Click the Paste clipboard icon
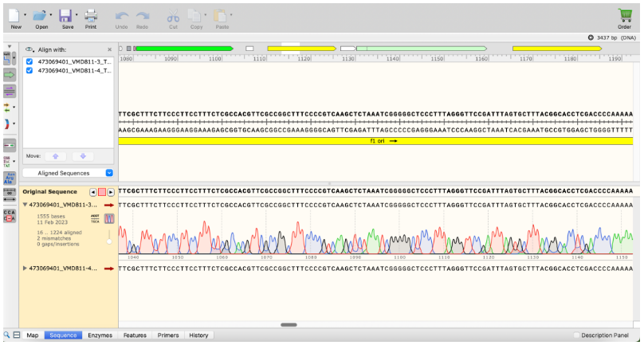The width and height of the screenshot is (644, 345). tap(220, 16)
